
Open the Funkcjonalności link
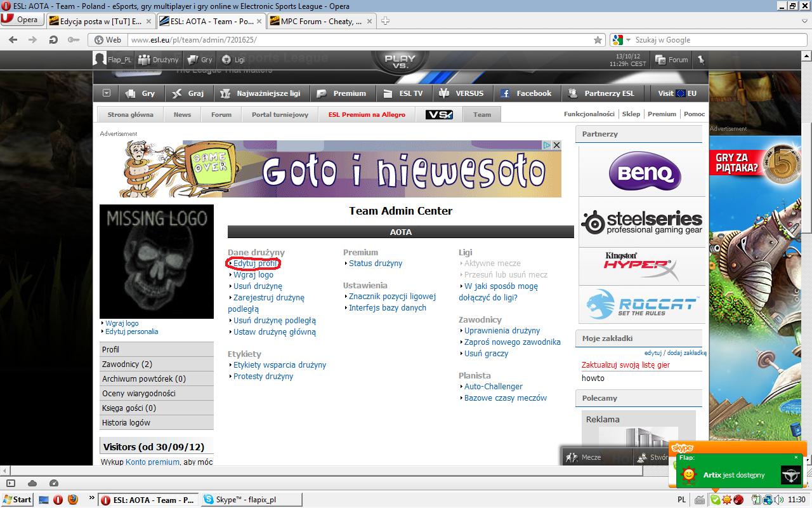coord(589,114)
